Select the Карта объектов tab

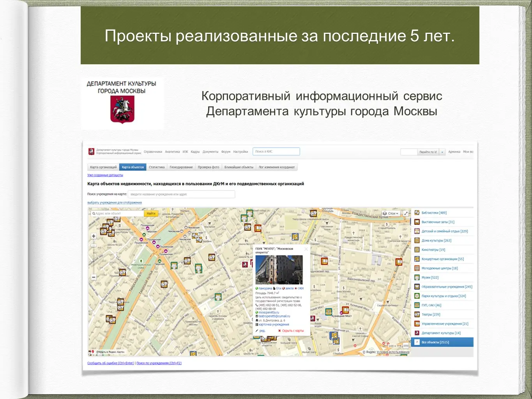click(133, 167)
